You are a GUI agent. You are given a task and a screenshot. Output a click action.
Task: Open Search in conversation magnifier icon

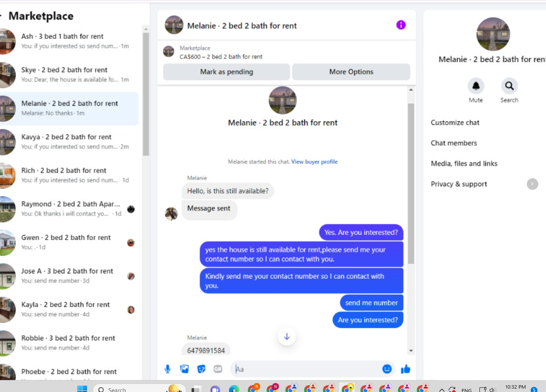click(x=509, y=86)
